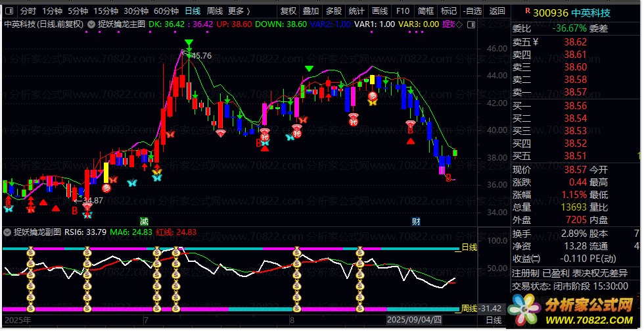Switch to 分时 intraday view
Viewport: 644px width, 331px height.
[x=28, y=11]
